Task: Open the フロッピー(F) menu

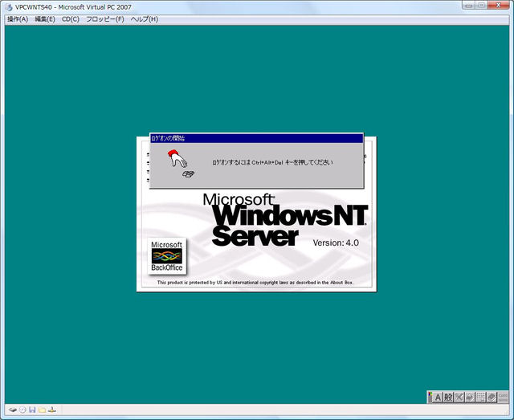Action: pyautogui.click(x=105, y=19)
